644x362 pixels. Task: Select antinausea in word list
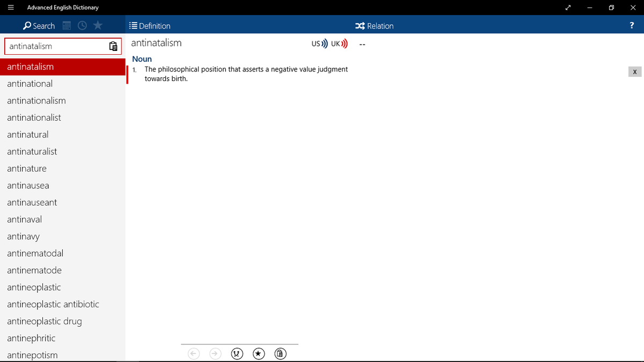(62, 186)
